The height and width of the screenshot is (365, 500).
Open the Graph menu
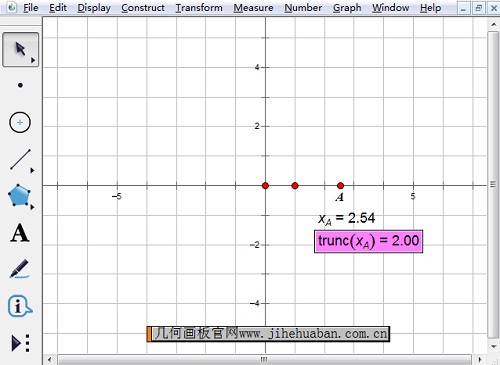pos(347,8)
